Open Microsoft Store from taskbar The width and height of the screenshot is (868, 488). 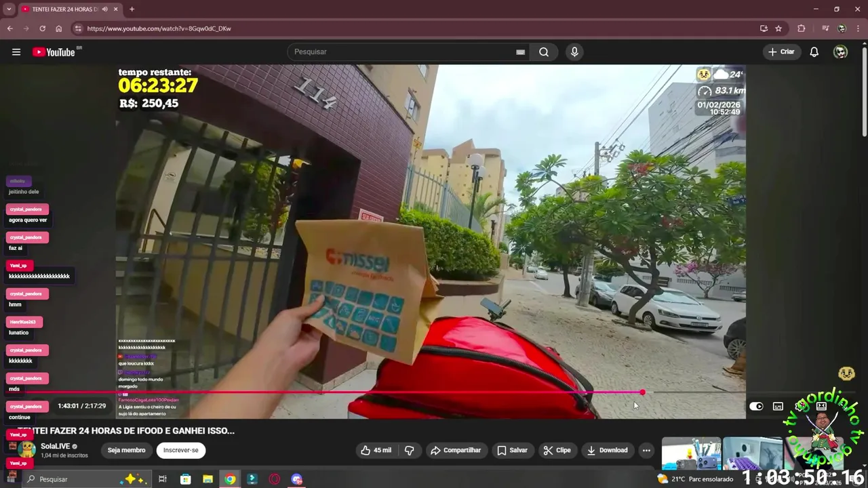point(185,479)
